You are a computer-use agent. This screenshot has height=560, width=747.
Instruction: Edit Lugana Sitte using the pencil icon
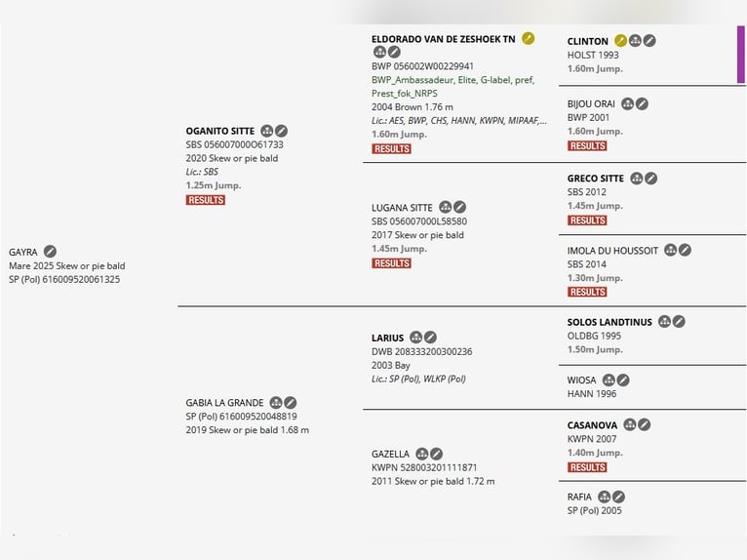click(x=460, y=207)
